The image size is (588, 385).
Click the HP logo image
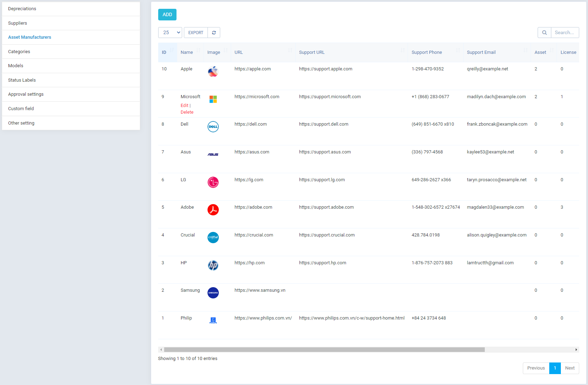point(213,265)
